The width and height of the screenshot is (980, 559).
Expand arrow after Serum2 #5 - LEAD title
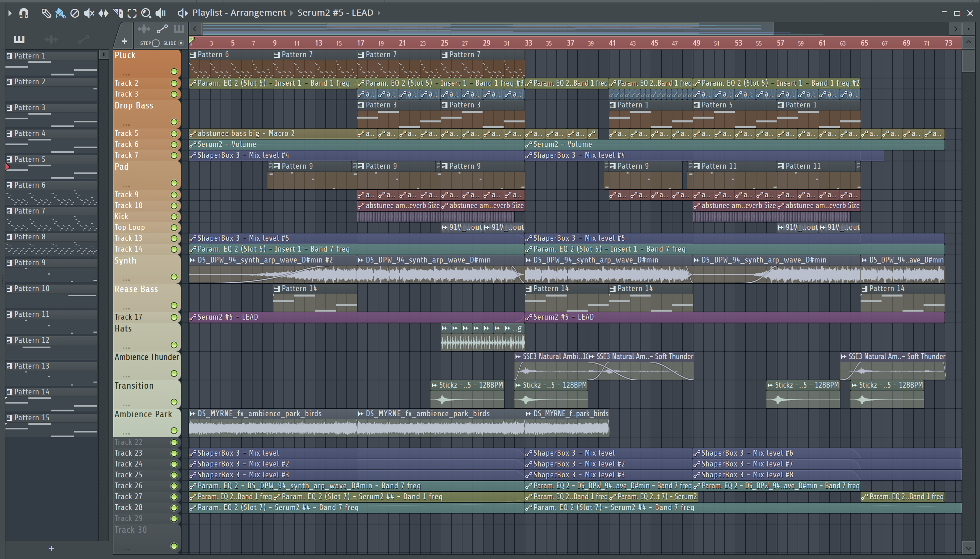[x=379, y=13]
